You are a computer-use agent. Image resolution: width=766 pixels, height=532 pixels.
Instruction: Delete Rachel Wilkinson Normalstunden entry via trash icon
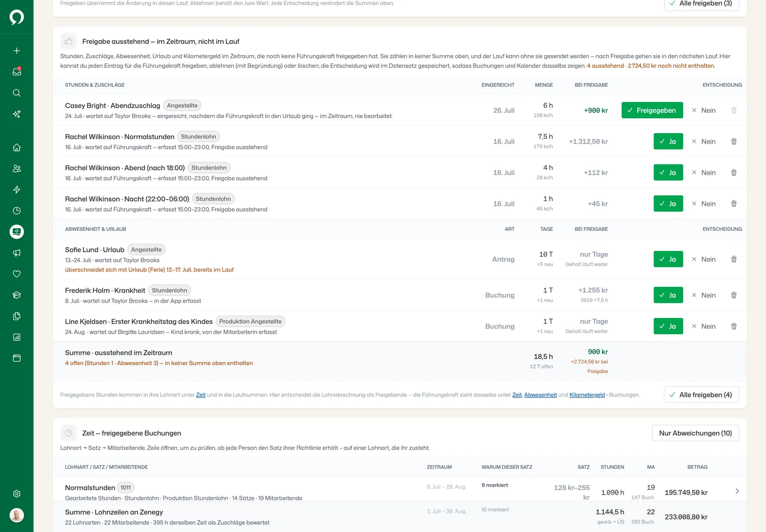click(x=734, y=141)
